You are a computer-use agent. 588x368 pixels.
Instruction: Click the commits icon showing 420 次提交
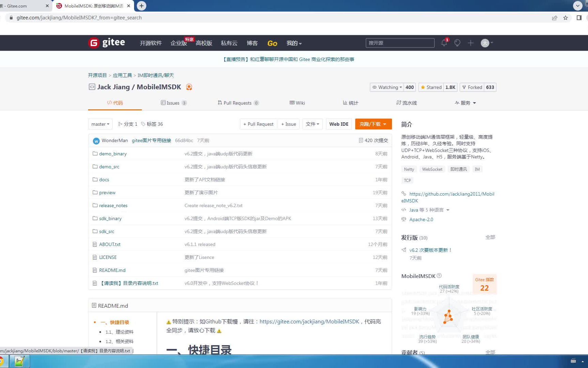[x=361, y=140]
